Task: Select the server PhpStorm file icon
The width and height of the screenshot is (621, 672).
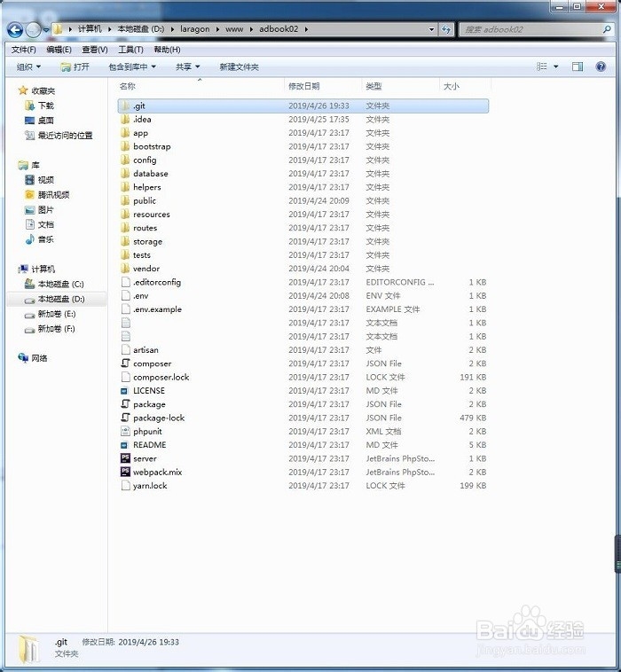Action: 125,458
